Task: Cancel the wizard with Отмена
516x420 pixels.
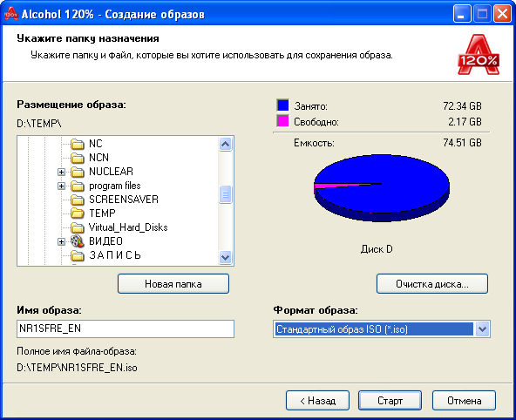Action: (x=464, y=401)
